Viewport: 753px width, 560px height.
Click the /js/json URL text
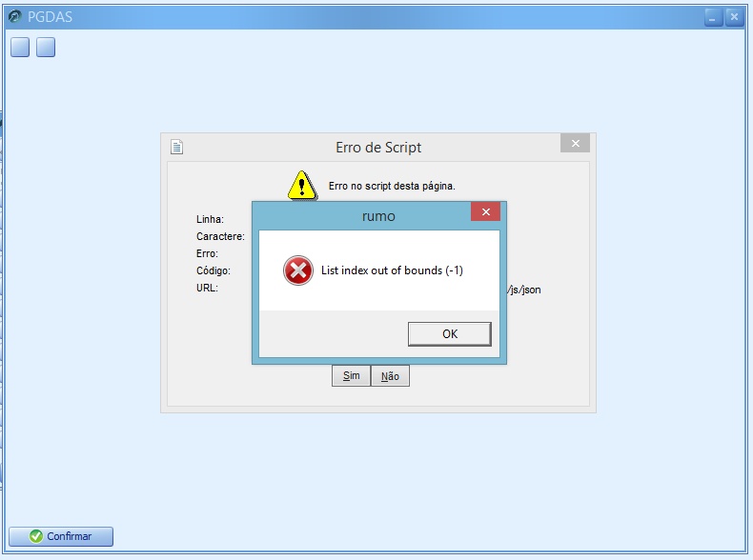pyautogui.click(x=524, y=290)
